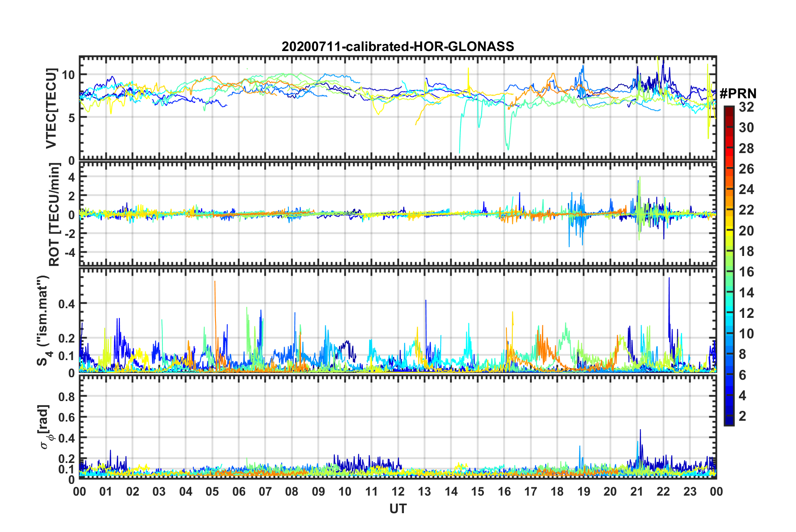This screenshot has width=796, height=532.
Task: Click UT axis hour label 09
Action: (x=318, y=491)
